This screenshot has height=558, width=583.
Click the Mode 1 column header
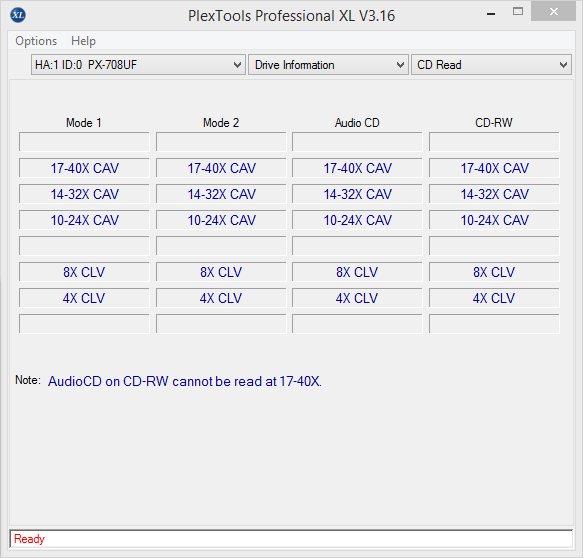click(x=84, y=123)
